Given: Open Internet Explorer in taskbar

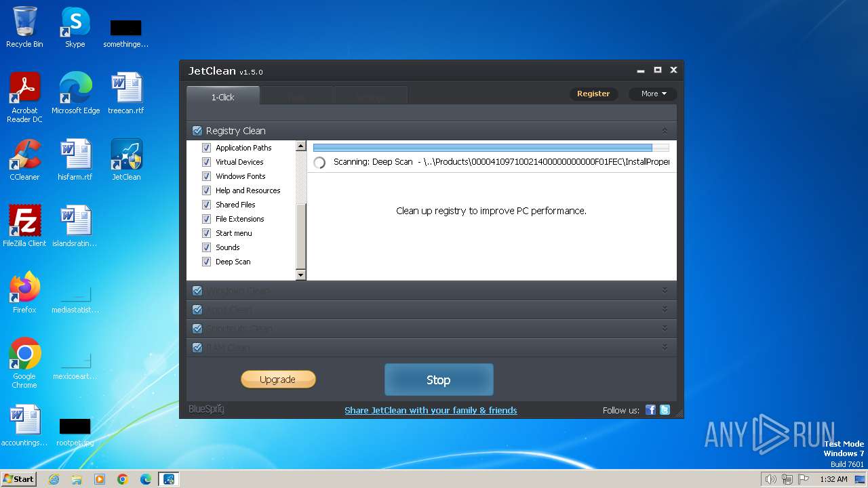Looking at the screenshot, I should (54, 479).
